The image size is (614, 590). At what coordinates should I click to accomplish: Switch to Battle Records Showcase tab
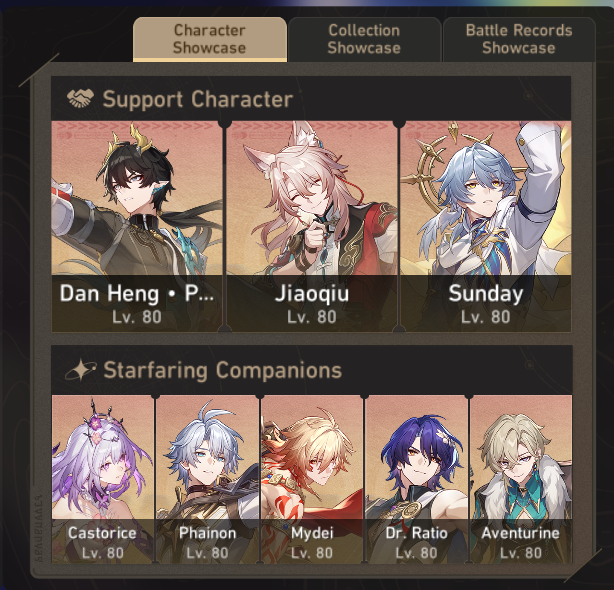pos(519,39)
